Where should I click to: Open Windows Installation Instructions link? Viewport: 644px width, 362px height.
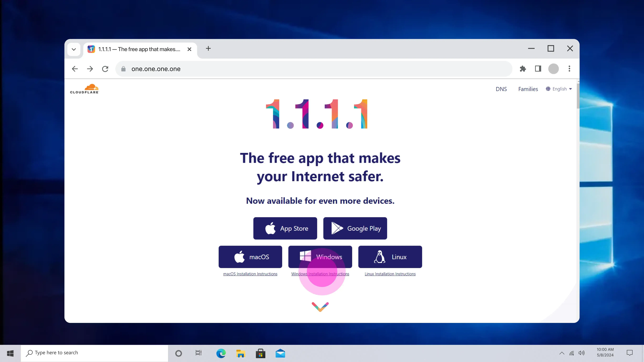click(x=320, y=274)
